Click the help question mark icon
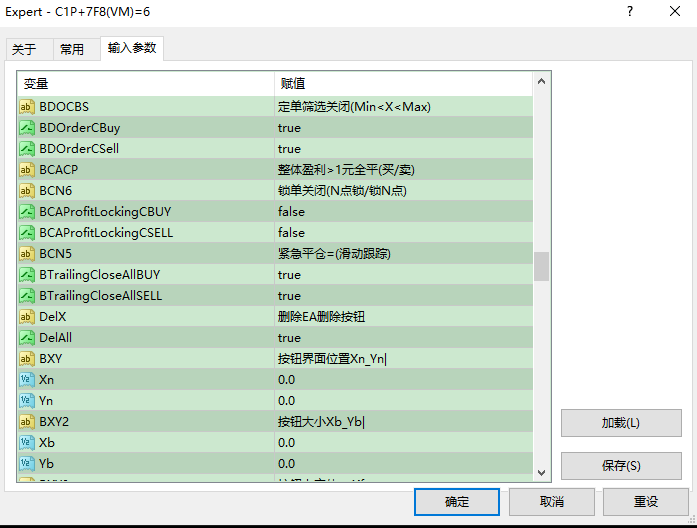Viewport: 697px width, 528px height. (x=629, y=12)
